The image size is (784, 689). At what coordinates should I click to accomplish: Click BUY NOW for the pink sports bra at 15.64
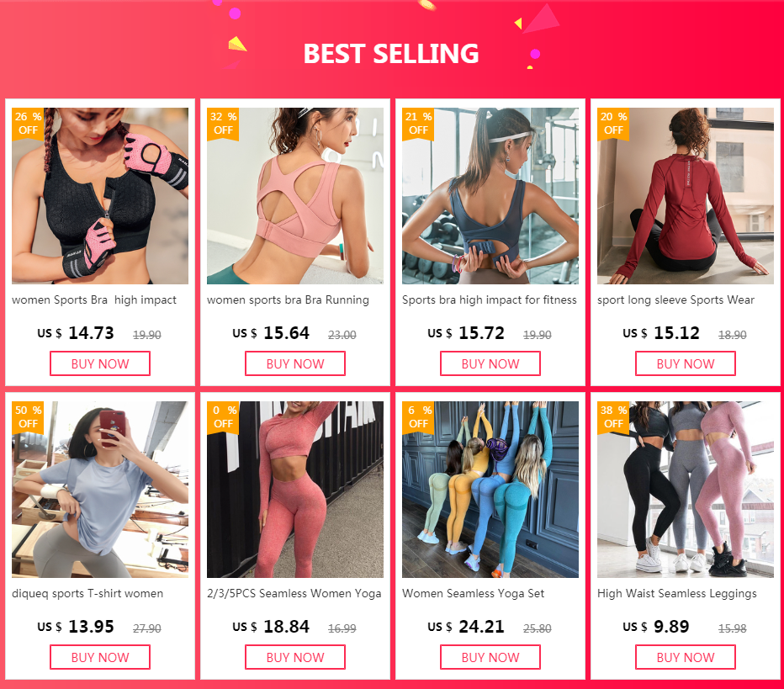click(x=295, y=363)
